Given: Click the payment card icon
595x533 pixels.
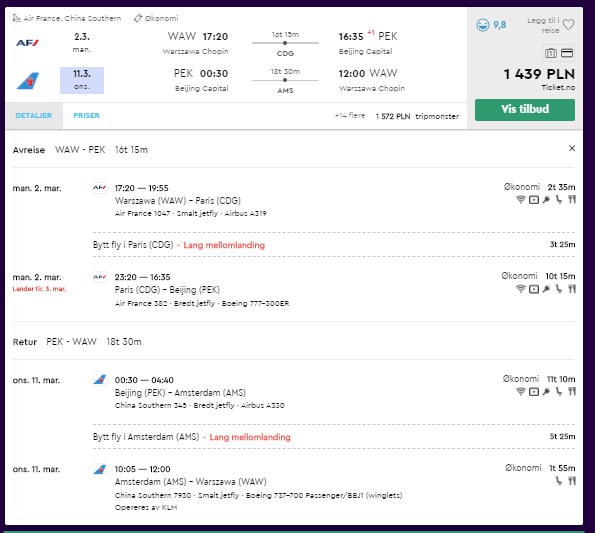Looking at the screenshot, I should click(x=567, y=53).
